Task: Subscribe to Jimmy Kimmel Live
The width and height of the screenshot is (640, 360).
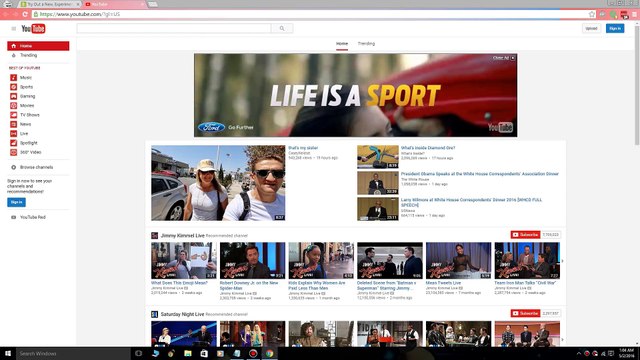Action: click(525, 235)
